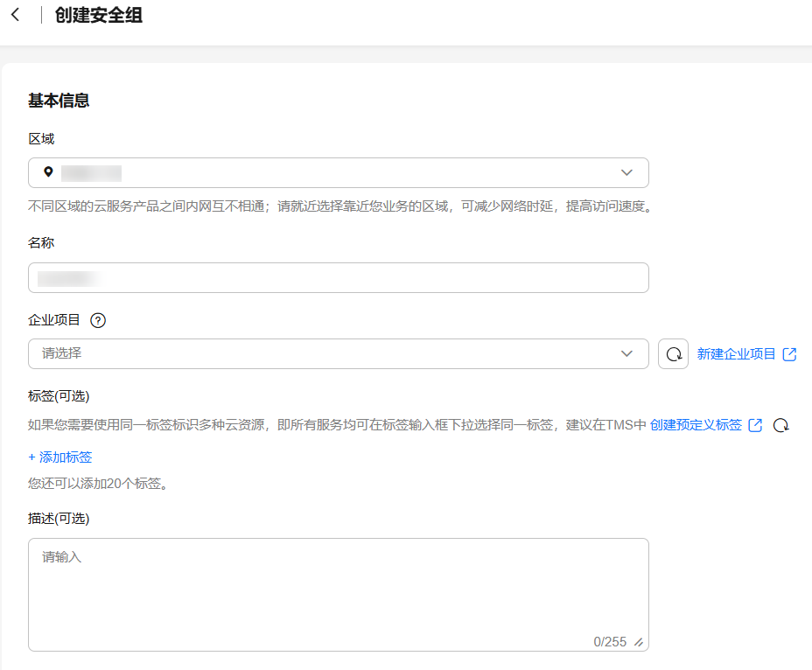Click the external link icon after 新建企业项目
812x670 pixels.
pyautogui.click(x=789, y=354)
